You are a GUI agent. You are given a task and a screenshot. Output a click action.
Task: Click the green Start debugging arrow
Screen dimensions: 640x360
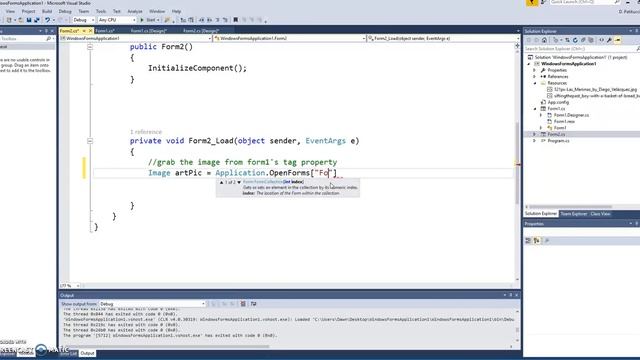[x=142, y=20]
